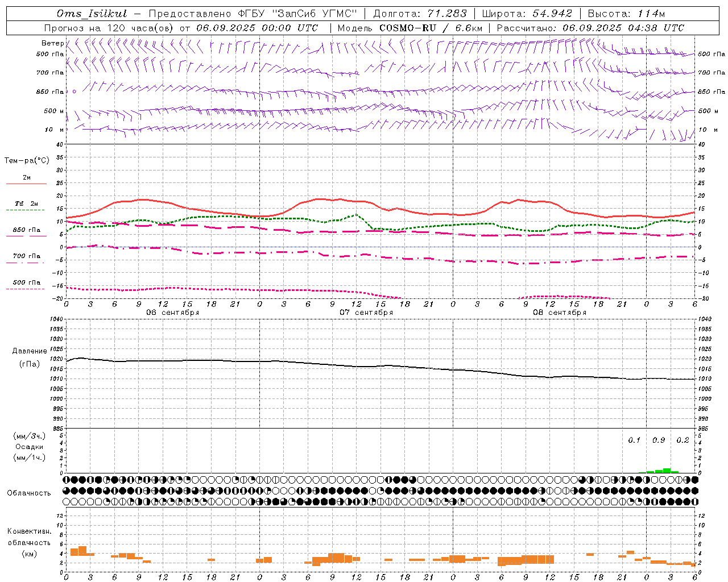Click the (км) convective cloud unit label
This screenshot has height=582, width=728.
point(29,554)
